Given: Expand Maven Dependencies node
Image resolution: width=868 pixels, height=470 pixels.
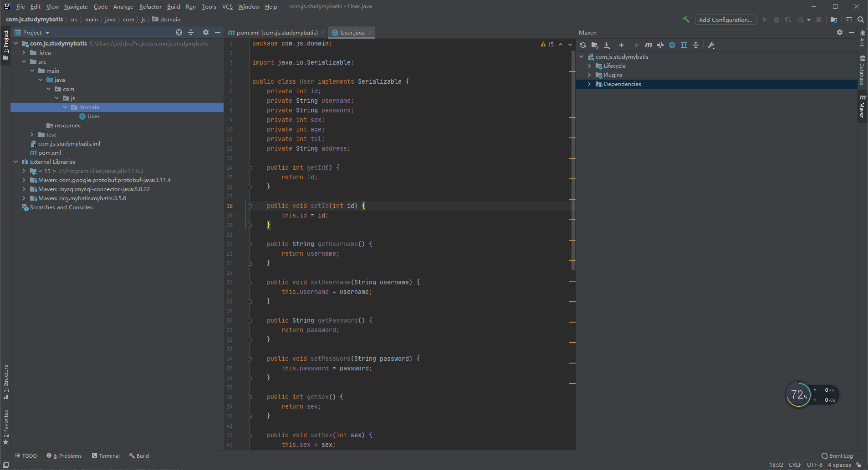Looking at the screenshot, I should [589, 84].
